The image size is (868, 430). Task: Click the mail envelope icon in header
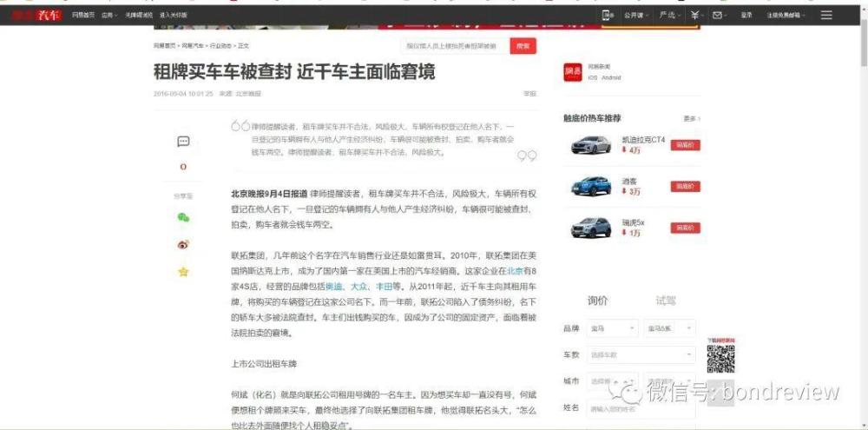(x=718, y=15)
